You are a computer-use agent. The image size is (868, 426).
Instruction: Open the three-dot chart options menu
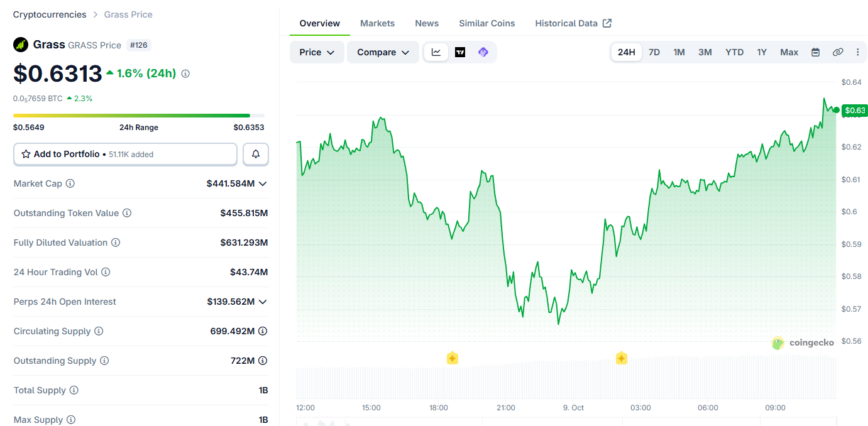coord(858,52)
